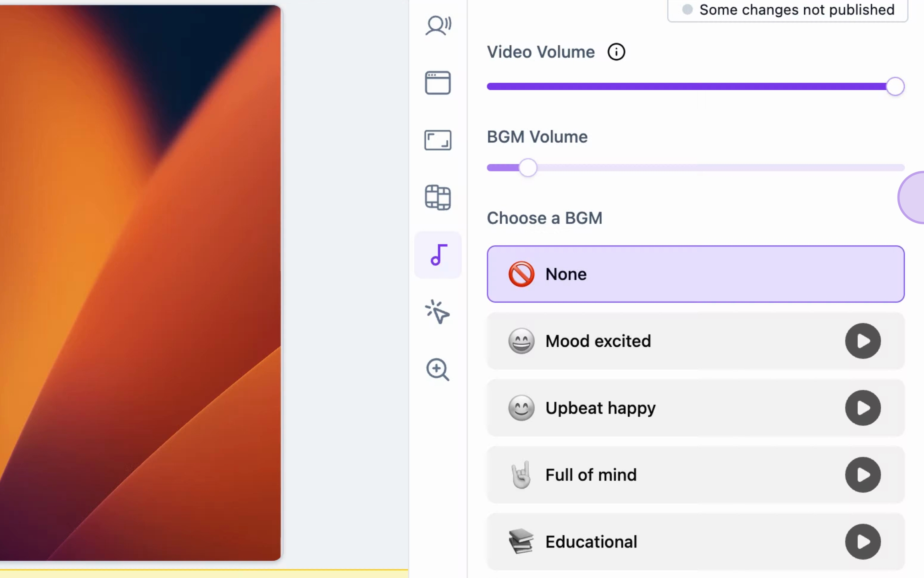This screenshot has height=578, width=924.
Task: Preview the Educational track
Action: [863, 541]
